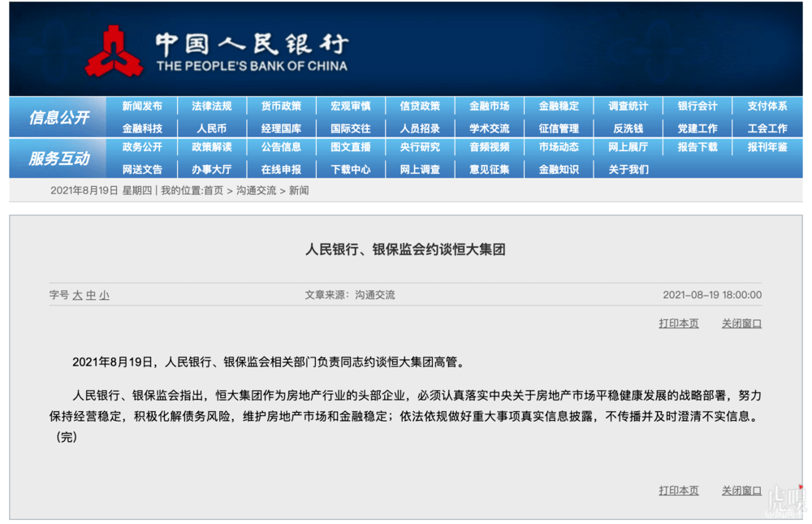The width and height of the screenshot is (812, 524).
Task: Open 网上展厅 menu item
Action: tap(628, 147)
